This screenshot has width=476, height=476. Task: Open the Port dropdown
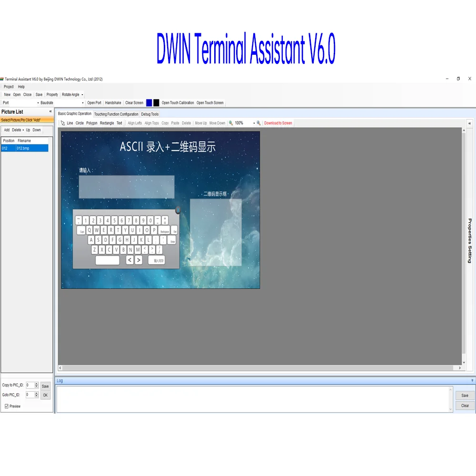pos(38,103)
